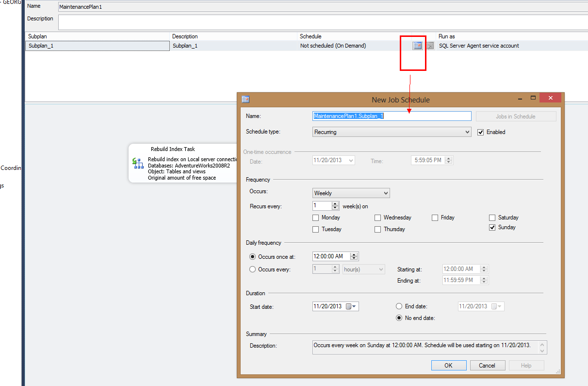
Task: Check the Monday checkbox
Action: (315, 218)
